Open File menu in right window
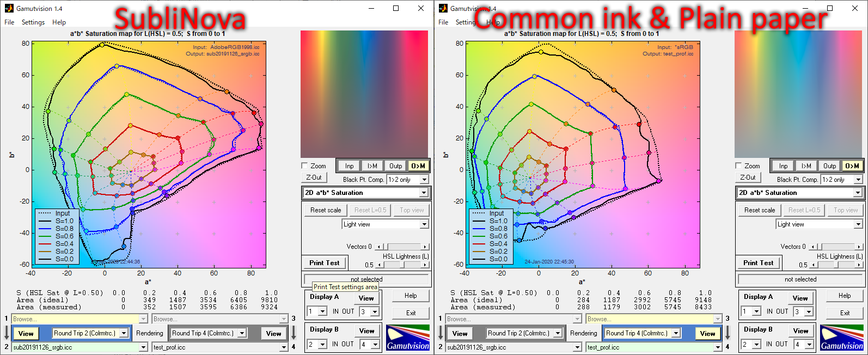 click(443, 22)
